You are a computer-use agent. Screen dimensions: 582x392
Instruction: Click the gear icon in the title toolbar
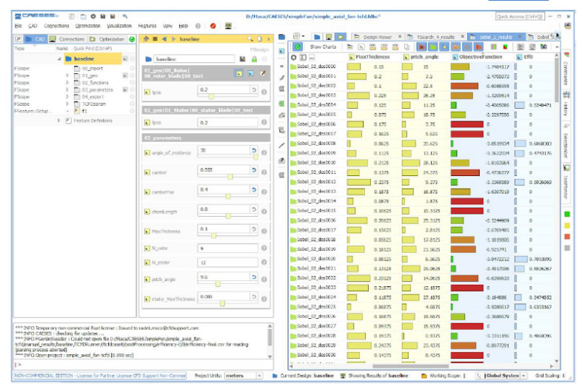(93, 16)
